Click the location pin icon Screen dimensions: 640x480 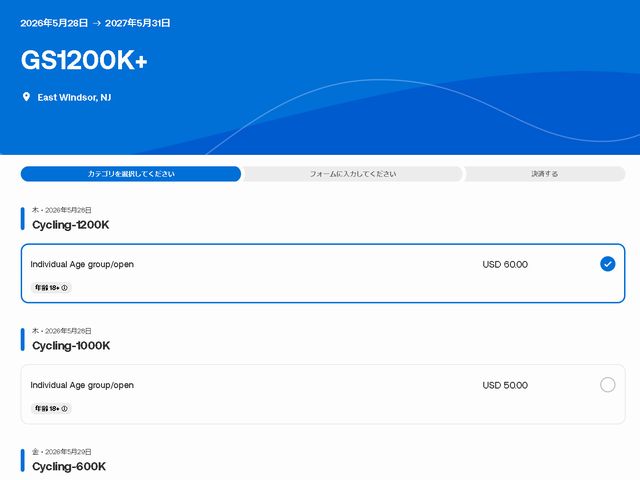[26, 97]
